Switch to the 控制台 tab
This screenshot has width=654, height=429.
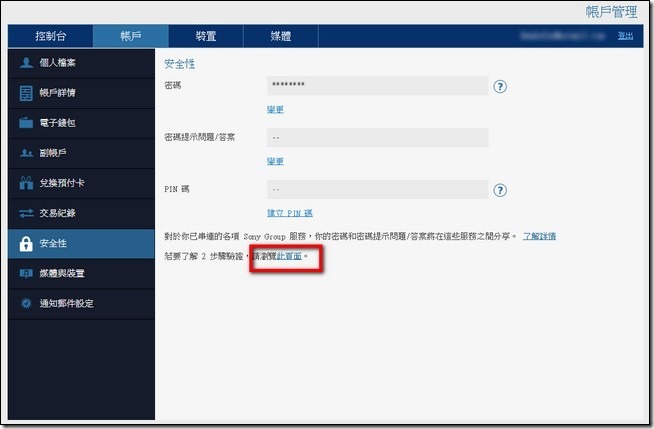point(50,36)
